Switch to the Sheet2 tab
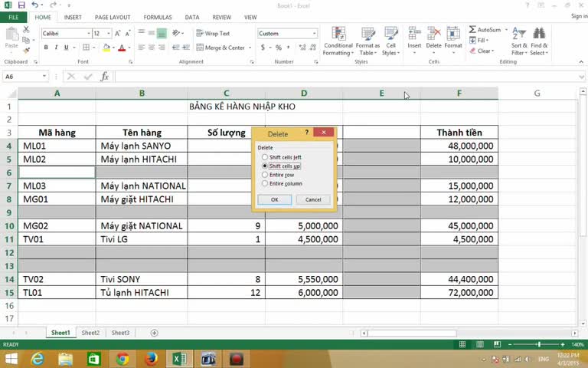Screen dimensions: 588x368 click(x=91, y=333)
